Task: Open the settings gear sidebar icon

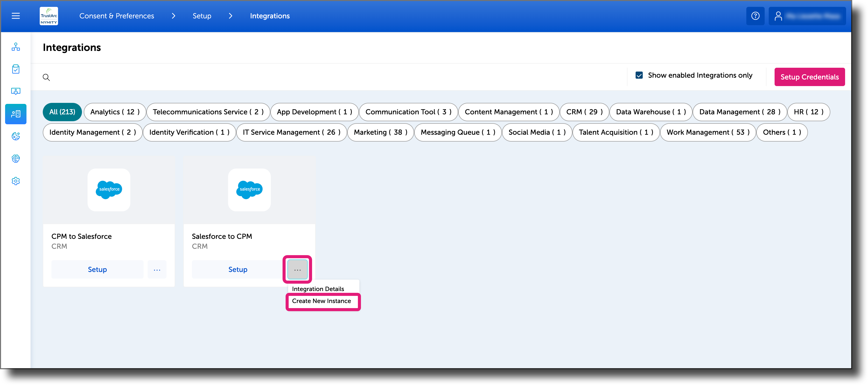Action: coord(16,181)
